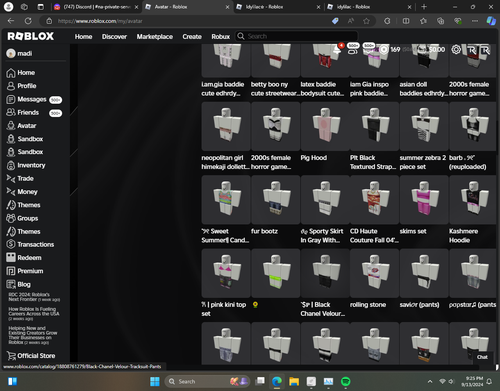Go to Home in top navigation

(83, 36)
